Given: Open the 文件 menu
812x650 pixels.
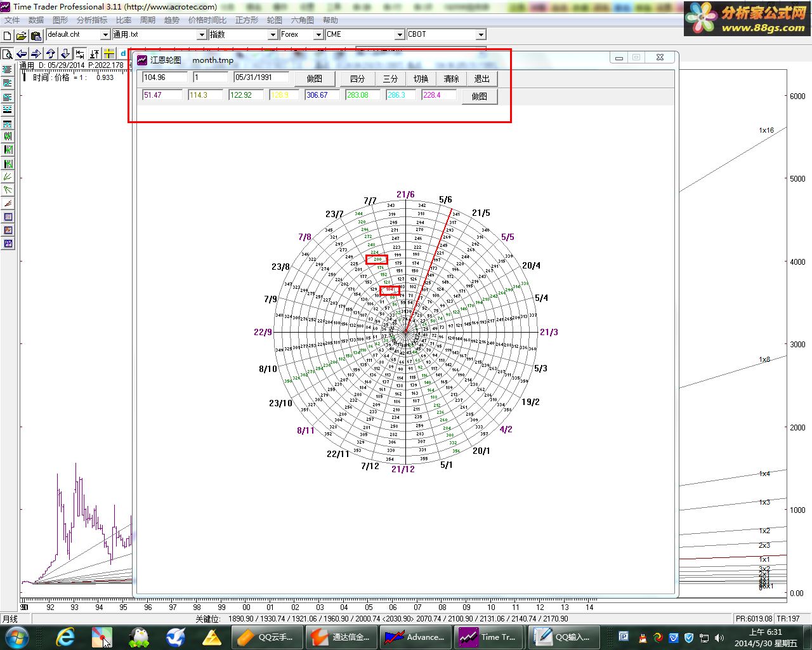Looking at the screenshot, I should [x=12, y=20].
